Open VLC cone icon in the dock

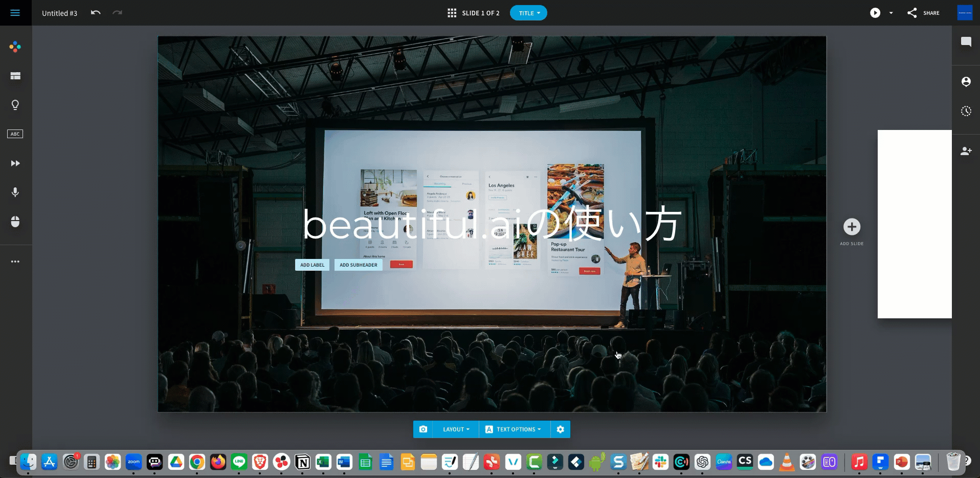tap(787, 462)
